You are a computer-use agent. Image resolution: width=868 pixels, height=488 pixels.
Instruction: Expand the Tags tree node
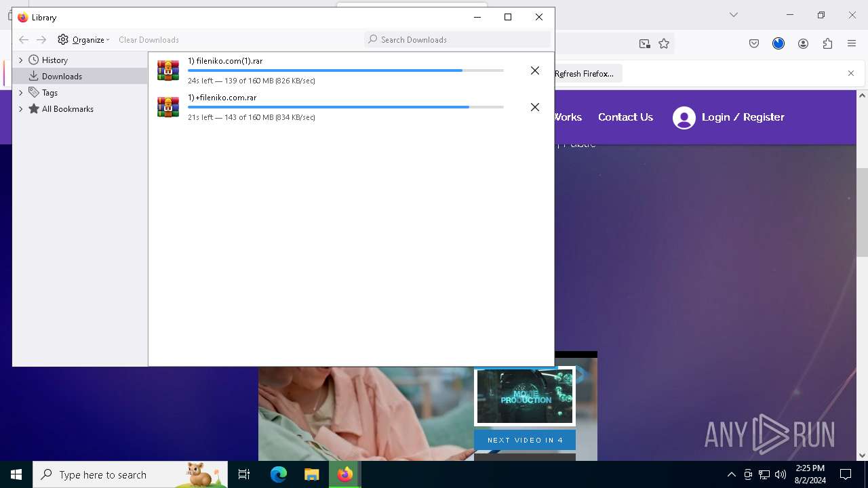21,93
